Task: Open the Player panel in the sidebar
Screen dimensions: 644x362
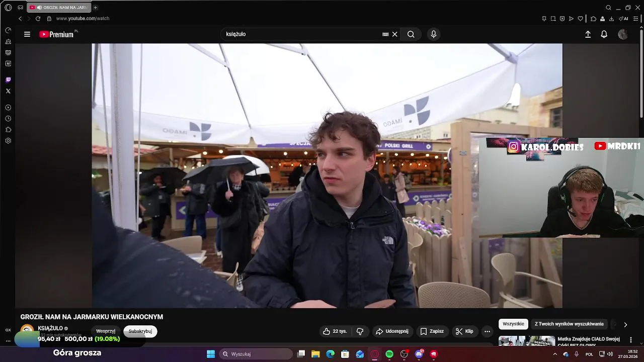Action: tap(8, 108)
